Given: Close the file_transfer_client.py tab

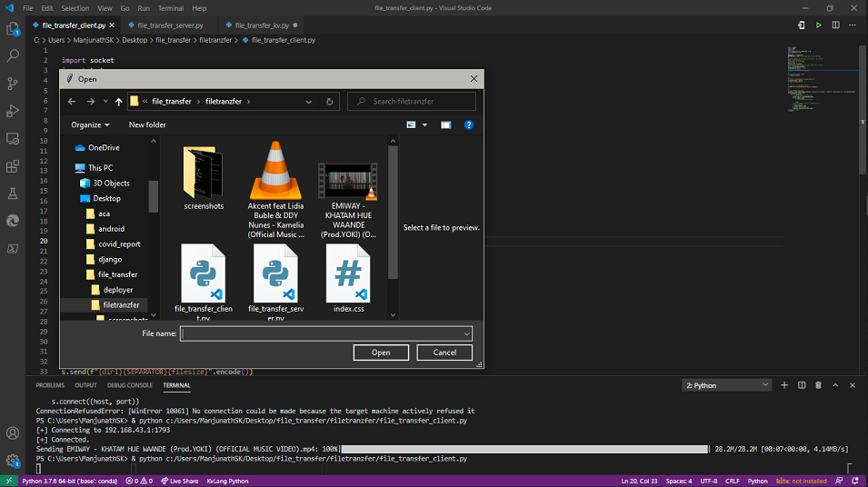Looking at the screenshot, I should click(x=112, y=25).
